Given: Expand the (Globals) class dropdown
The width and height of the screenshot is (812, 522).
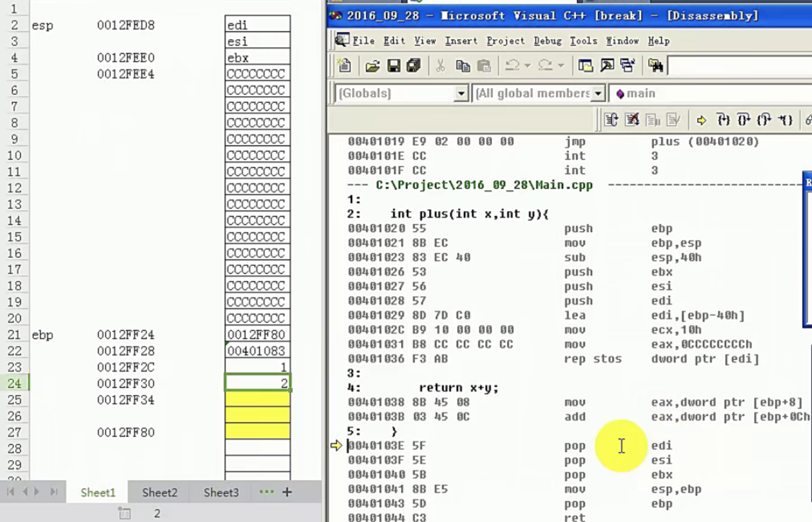Looking at the screenshot, I should click(x=461, y=94).
